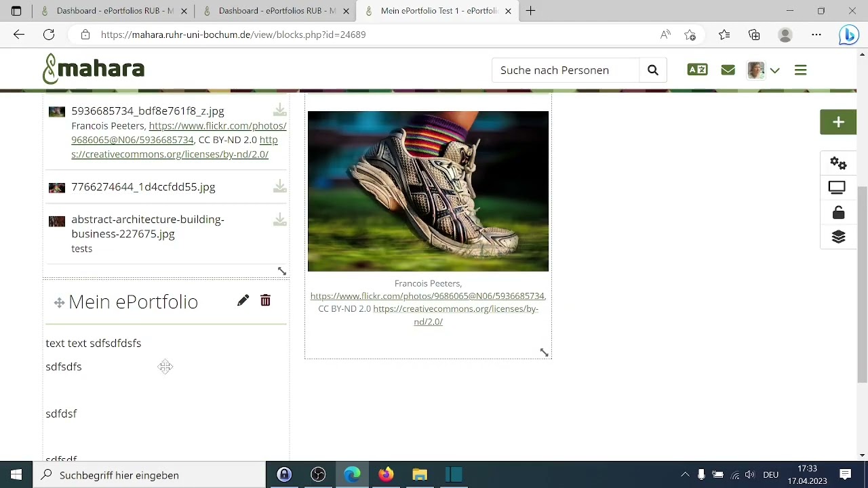Delete the Mein ePortfolio block via trash
868x488 pixels.
coord(265,300)
